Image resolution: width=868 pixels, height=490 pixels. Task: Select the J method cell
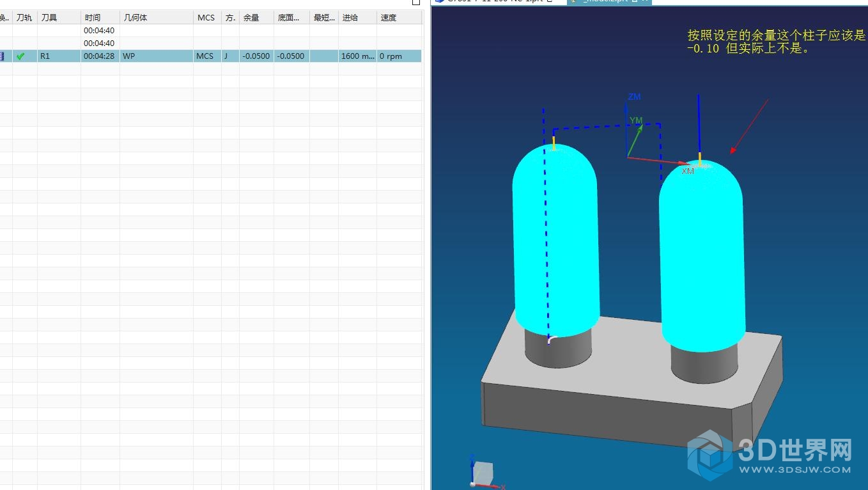230,56
